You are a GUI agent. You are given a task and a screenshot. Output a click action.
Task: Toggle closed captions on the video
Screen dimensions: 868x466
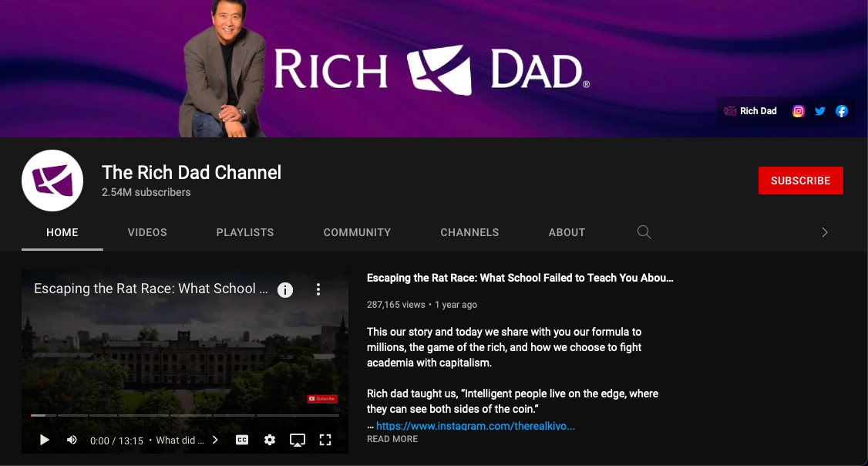[242, 440]
